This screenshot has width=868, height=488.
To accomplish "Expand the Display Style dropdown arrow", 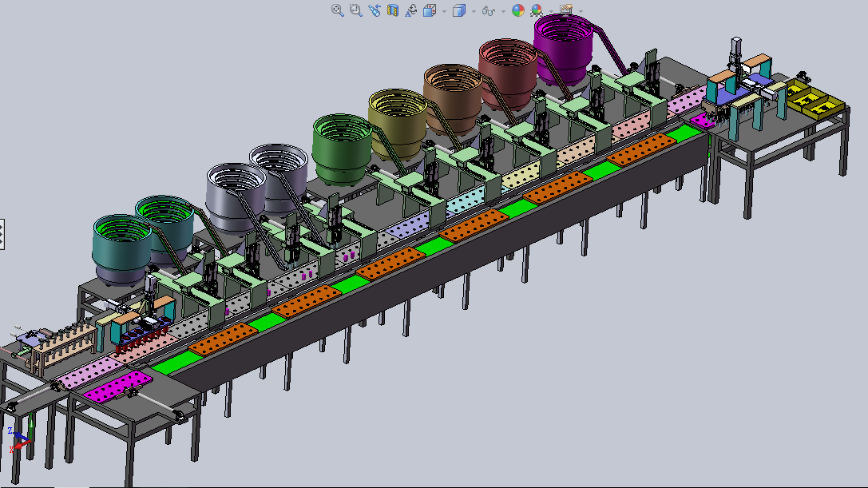I will tap(474, 11).
